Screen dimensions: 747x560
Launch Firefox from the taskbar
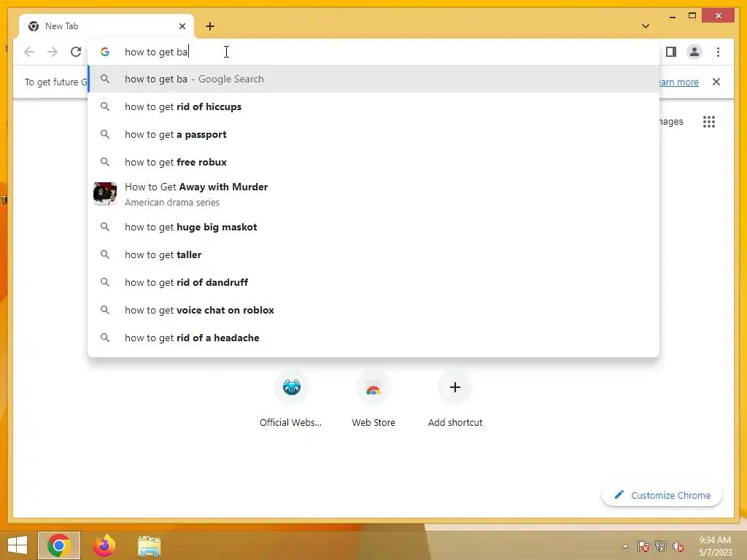click(x=104, y=545)
